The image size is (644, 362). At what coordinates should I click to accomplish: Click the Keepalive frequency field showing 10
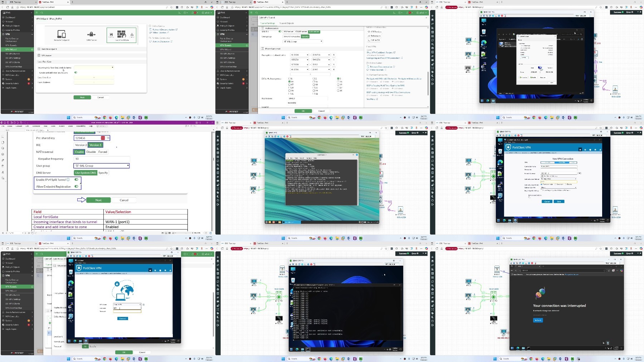point(102,159)
